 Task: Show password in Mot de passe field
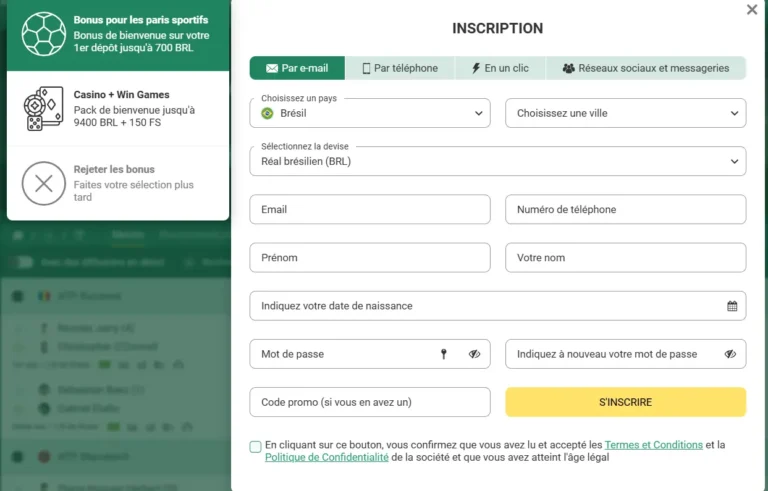[474, 354]
